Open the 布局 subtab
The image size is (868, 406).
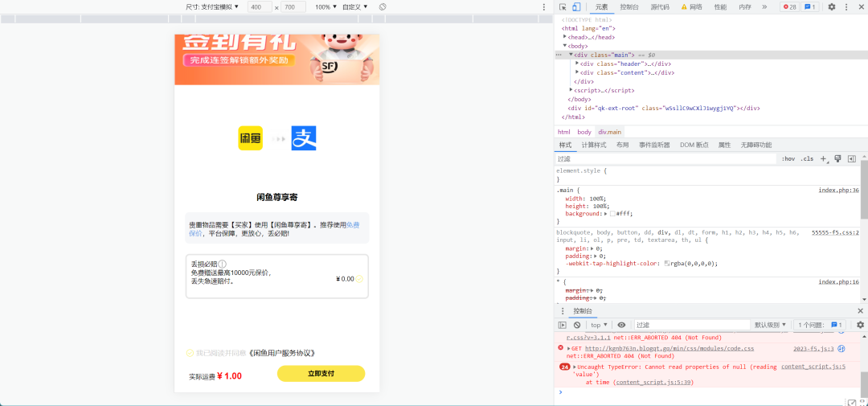(623, 146)
